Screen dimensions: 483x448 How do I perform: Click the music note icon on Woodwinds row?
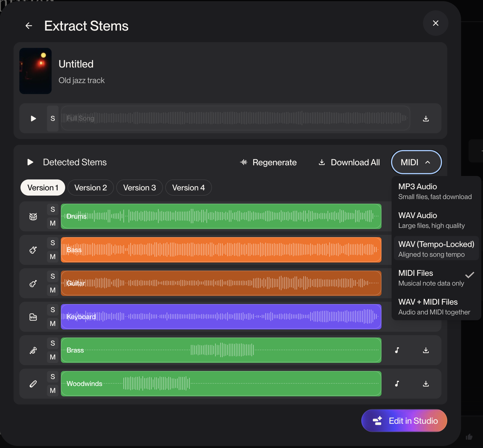(x=397, y=384)
